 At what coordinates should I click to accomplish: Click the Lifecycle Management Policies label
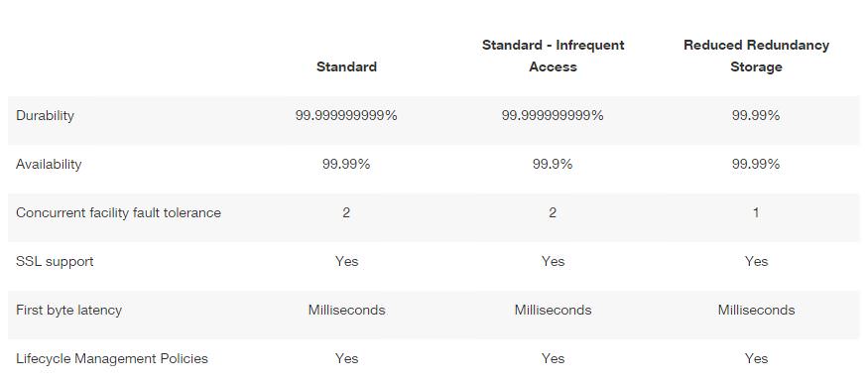click(112, 358)
